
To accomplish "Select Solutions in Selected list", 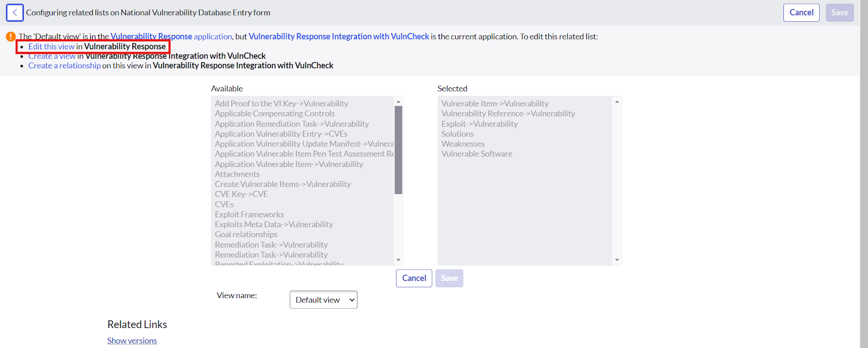I will click(457, 134).
